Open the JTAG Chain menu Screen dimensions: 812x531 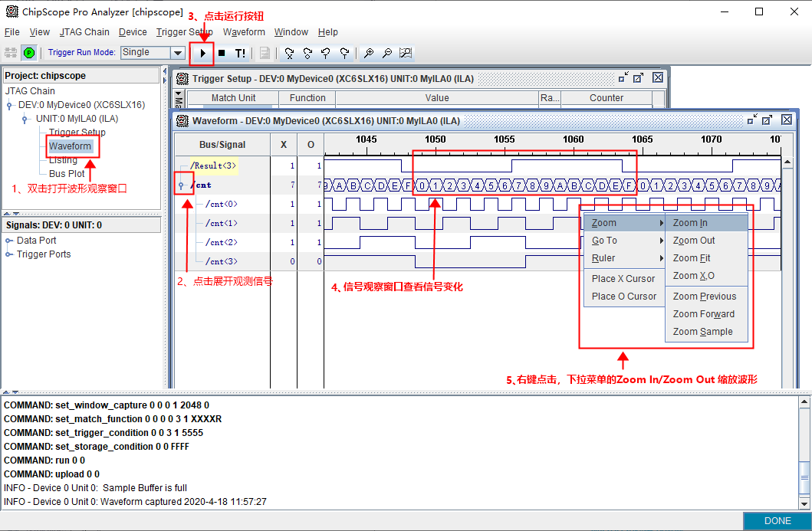[x=84, y=32]
